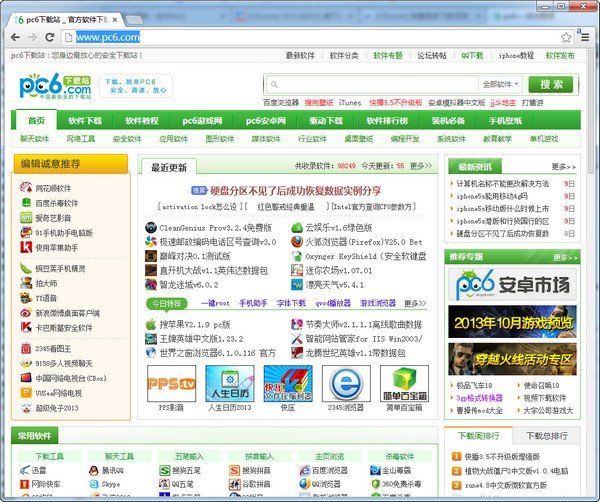
Task: Click 软件发布 in the top bar
Action: point(560,55)
